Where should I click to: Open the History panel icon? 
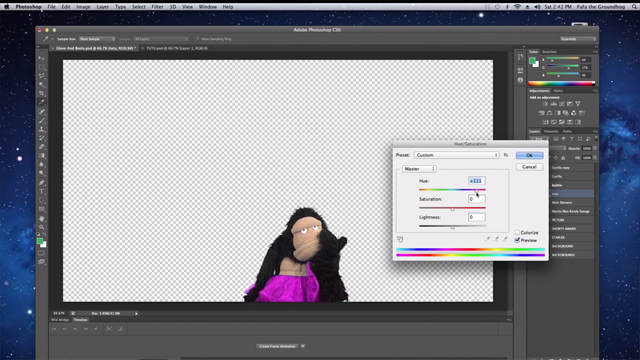520,57
